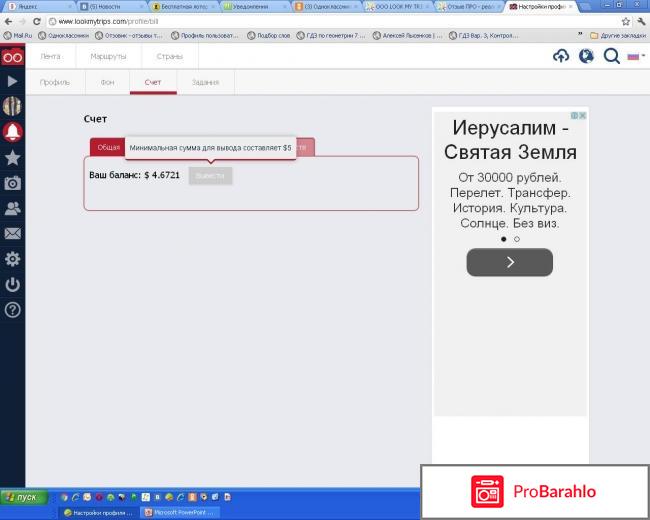Click the ad's next arrow button

pyautogui.click(x=509, y=262)
